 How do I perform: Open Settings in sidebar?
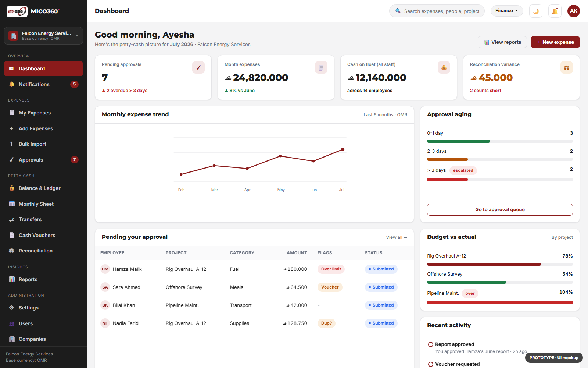point(43,308)
